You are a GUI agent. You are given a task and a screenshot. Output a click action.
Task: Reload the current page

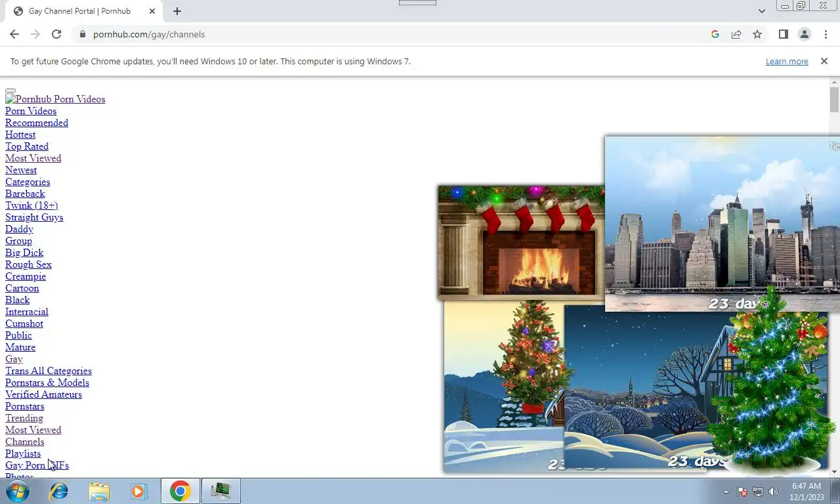[x=56, y=34]
